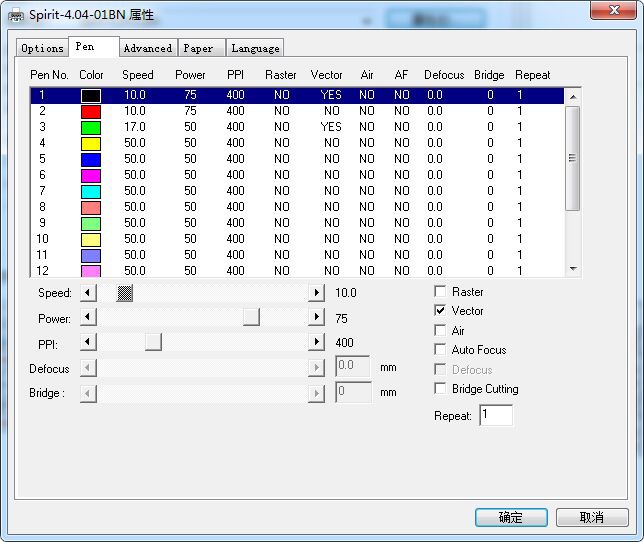Screen dimensions: 644x542
Task: Click pen number 12 in the list
Action: click(x=42, y=271)
